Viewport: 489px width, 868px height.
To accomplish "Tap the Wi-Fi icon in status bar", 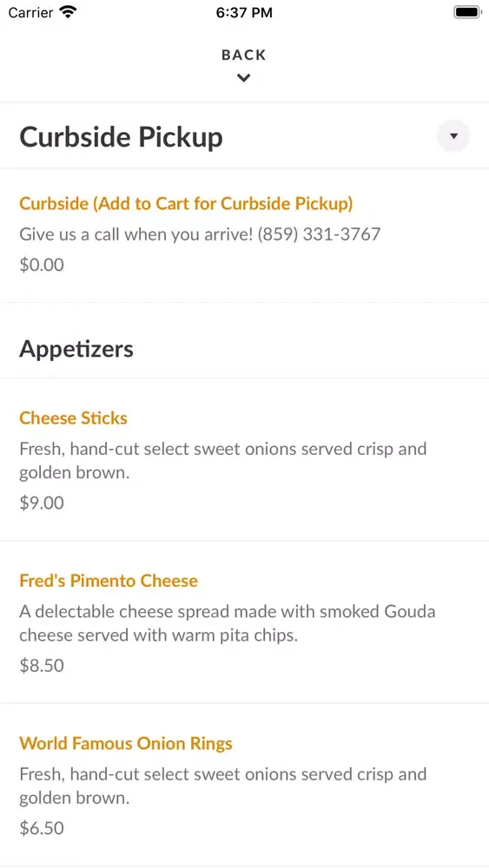I will coord(68,12).
